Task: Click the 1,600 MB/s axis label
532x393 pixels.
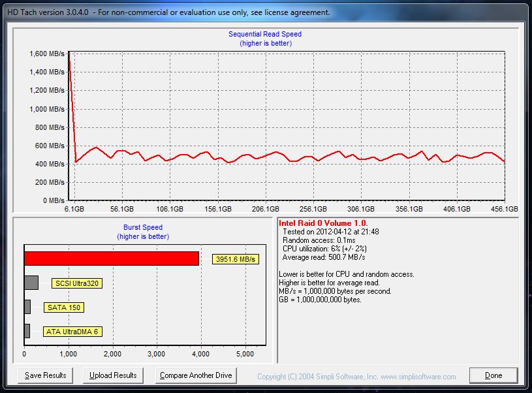Action: coord(47,54)
